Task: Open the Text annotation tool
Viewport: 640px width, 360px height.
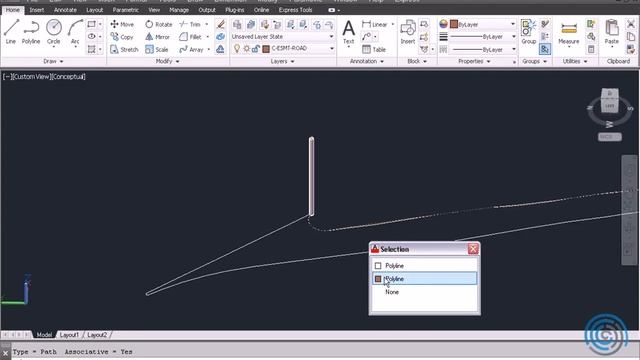Action: (349, 32)
